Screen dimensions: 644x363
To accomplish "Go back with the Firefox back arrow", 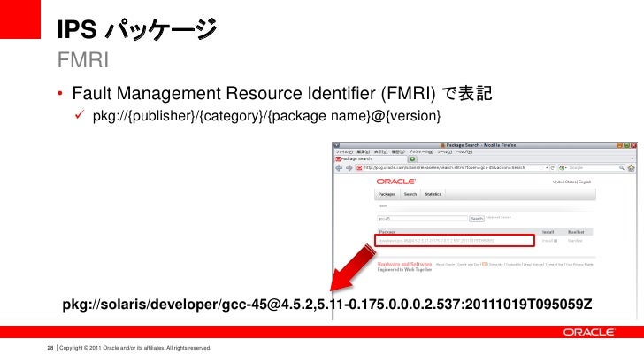I will point(339,167).
